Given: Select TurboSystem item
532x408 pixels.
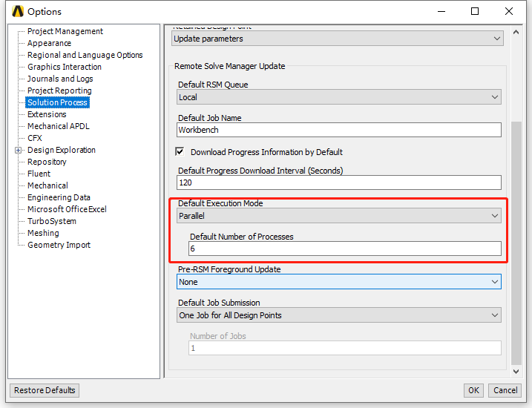Looking at the screenshot, I should pyautogui.click(x=52, y=221).
